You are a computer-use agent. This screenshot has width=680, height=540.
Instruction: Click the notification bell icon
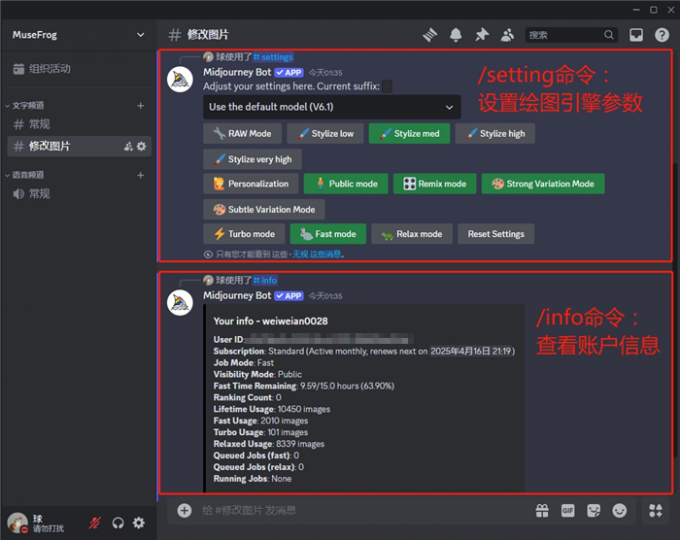(455, 35)
